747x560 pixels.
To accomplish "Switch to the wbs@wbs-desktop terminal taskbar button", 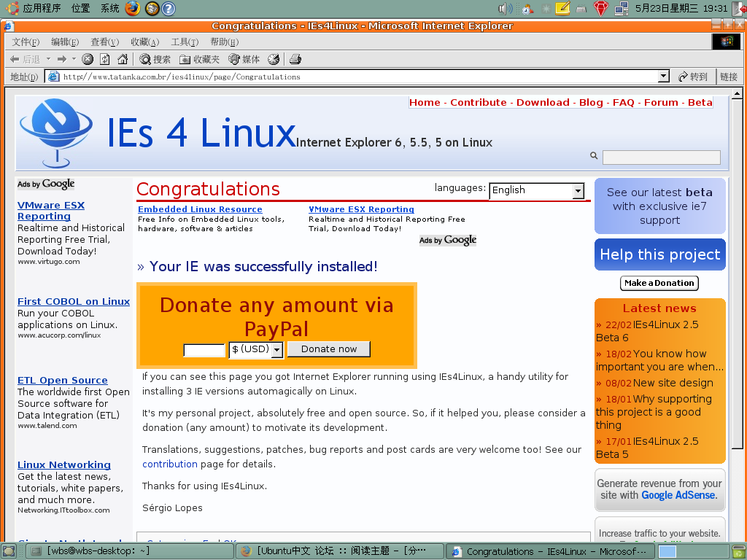I will click(130, 551).
